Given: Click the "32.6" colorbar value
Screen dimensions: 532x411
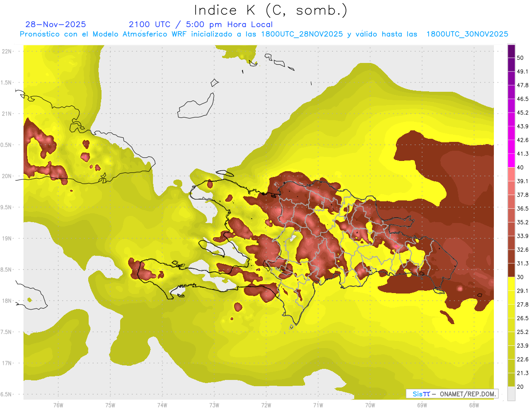Looking at the screenshot, I should (x=523, y=250).
